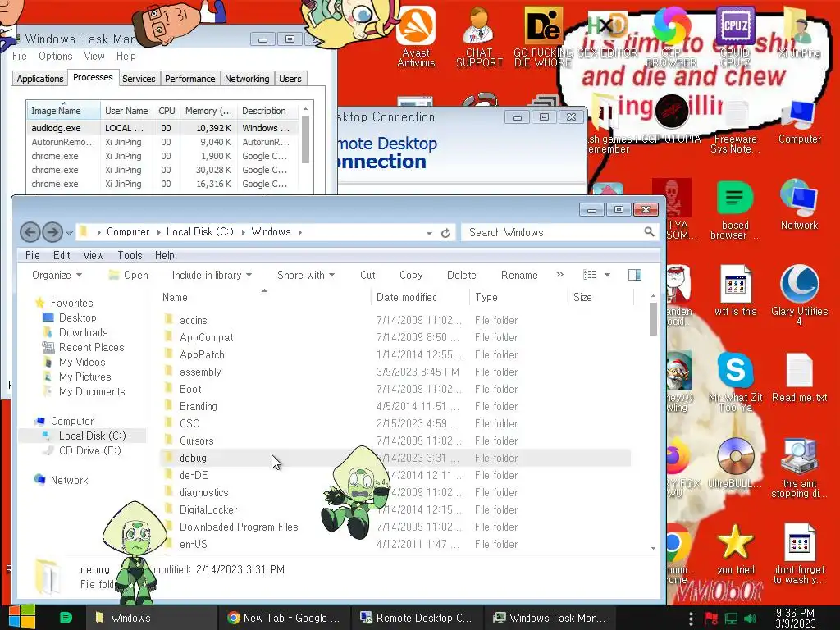This screenshot has height=630, width=840.
Task: Select CD Drive (E:) in navigation pane
Action: click(89, 450)
